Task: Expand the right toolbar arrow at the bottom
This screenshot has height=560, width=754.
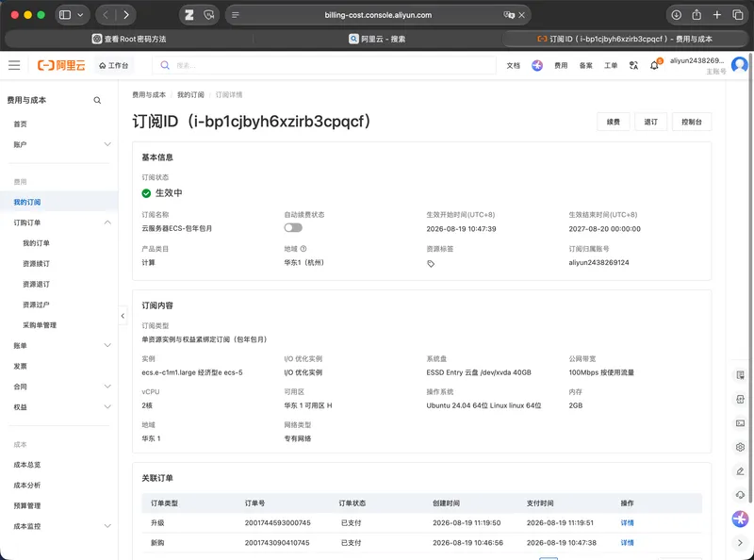Action: [x=740, y=543]
